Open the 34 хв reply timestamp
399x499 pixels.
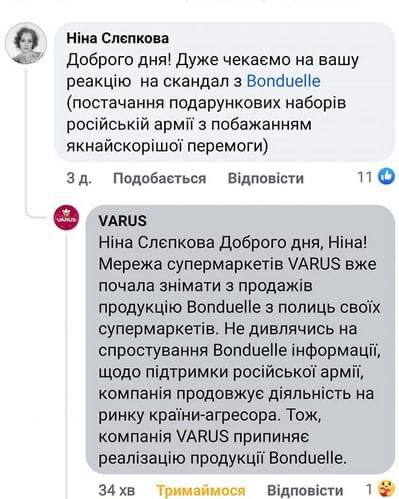point(117,490)
